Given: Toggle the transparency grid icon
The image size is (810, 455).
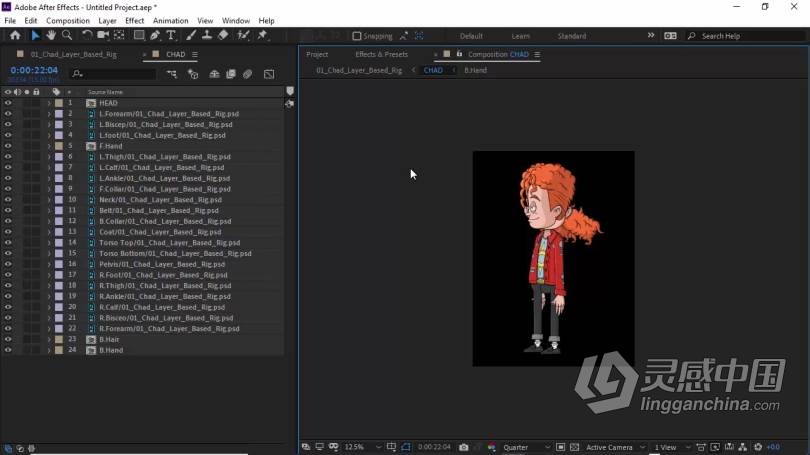Looking at the screenshot, I should pyautogui.click(x=574, y=447).
